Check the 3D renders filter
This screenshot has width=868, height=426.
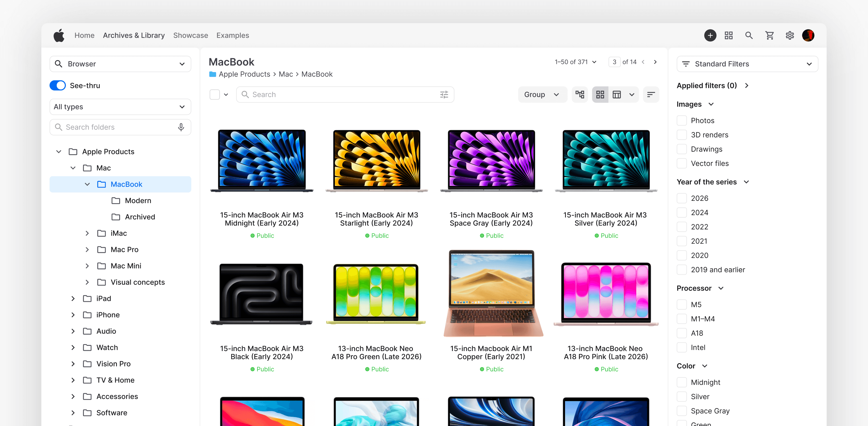point(682,135)
